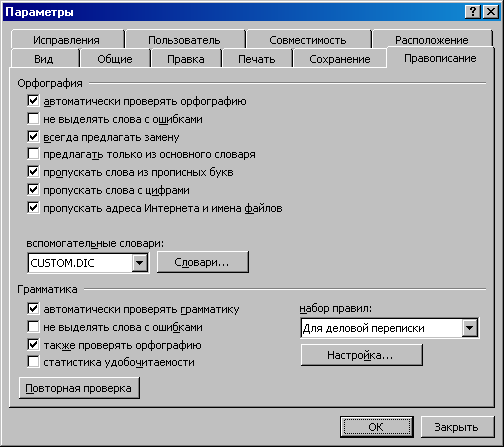Enable статистика удобочитаемости checkbox

(33, 362)
